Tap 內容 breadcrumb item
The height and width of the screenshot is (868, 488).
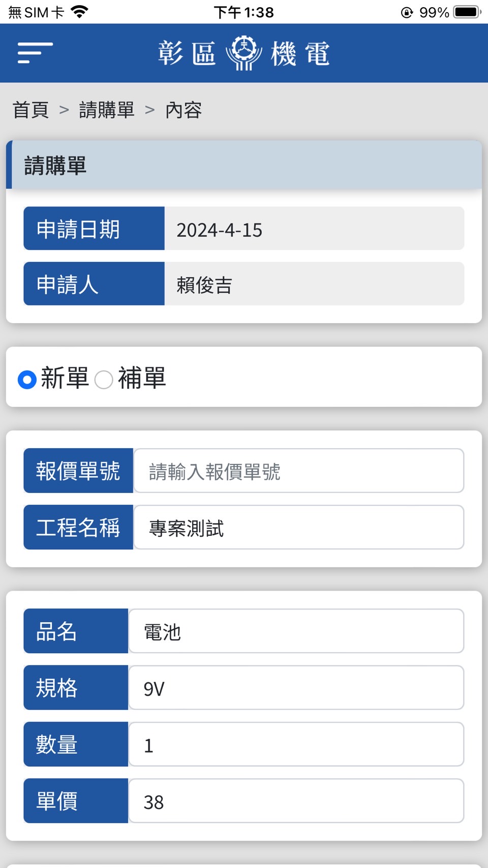[x=184, y=110]
